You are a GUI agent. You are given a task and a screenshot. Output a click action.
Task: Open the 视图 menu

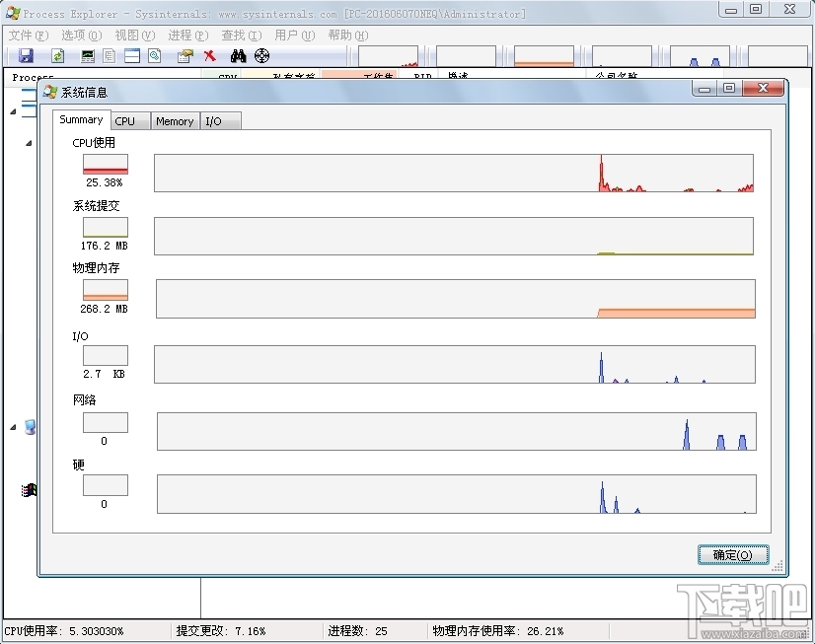click(x=133, y=35)
